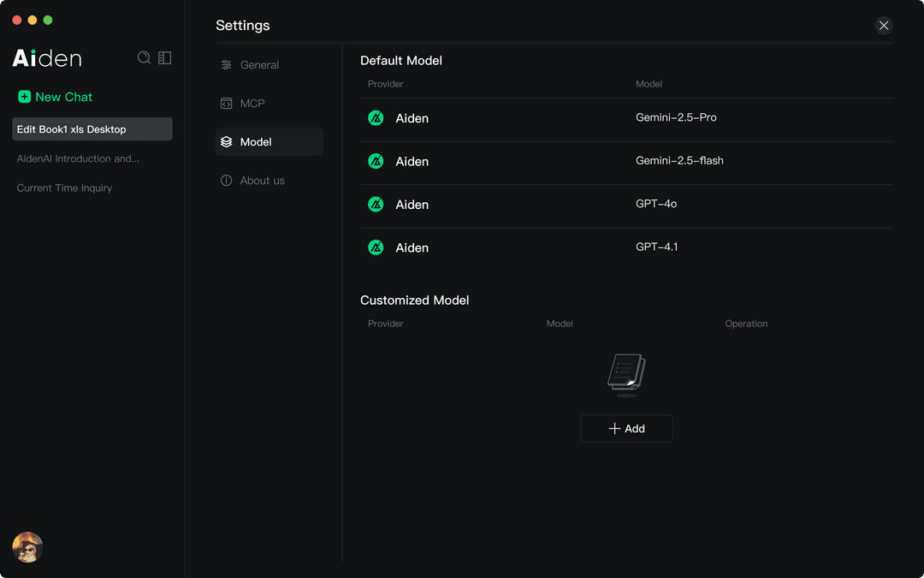Click Provider column header under Default Model
Viewport: 924px width, 578px height.
(x=385, y=84)
